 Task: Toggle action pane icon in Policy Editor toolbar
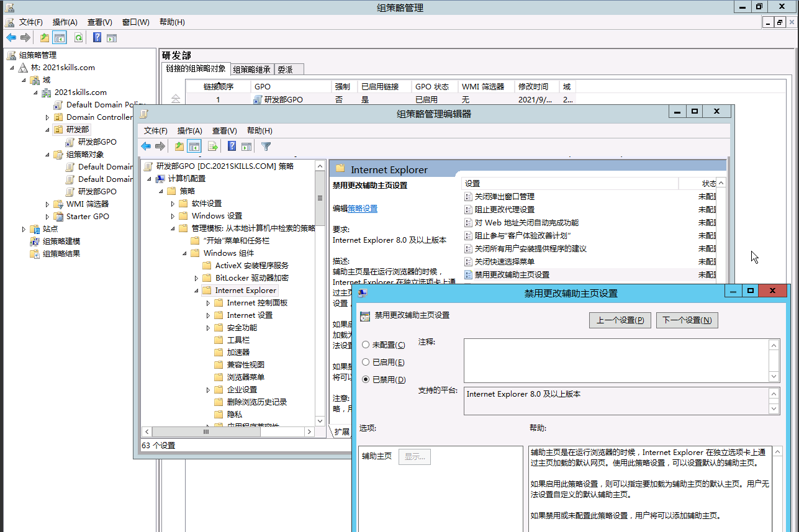(x=246, y=147)
